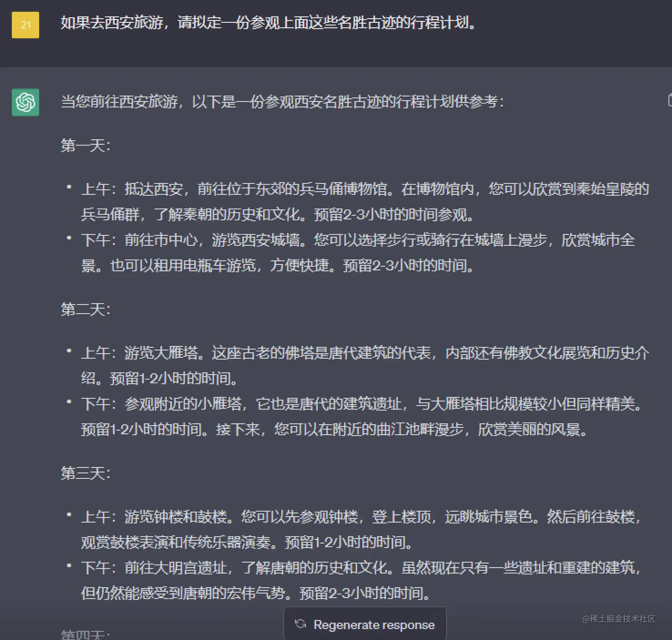The image size is (672, 640).
Task: Click the 下午 bullet about 西安城墙
Action: pos(358,253)
